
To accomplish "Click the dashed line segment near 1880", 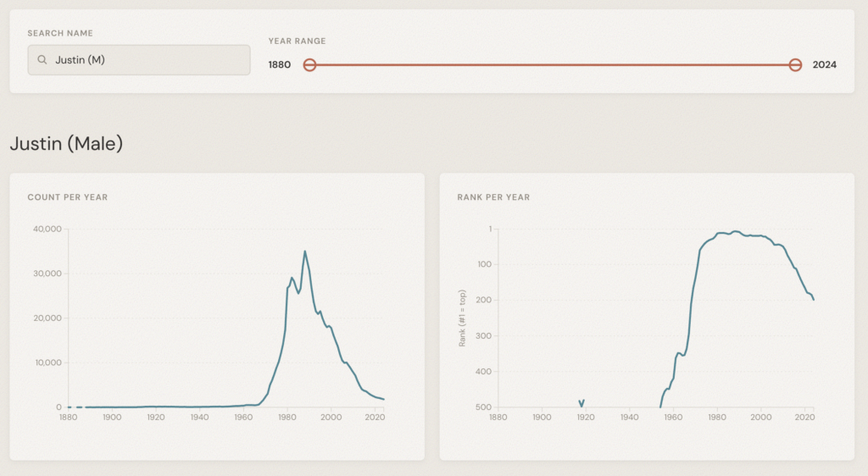I will (75, 407).
